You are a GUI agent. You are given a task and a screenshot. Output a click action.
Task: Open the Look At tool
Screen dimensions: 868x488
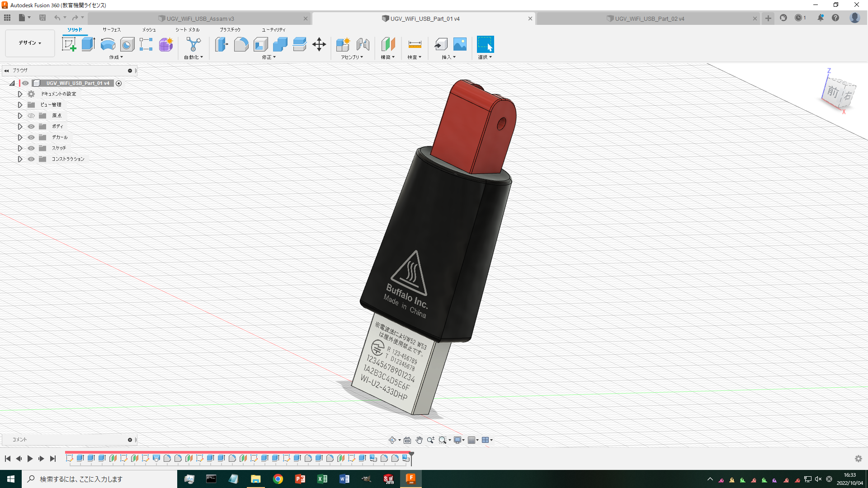[407, 440]
